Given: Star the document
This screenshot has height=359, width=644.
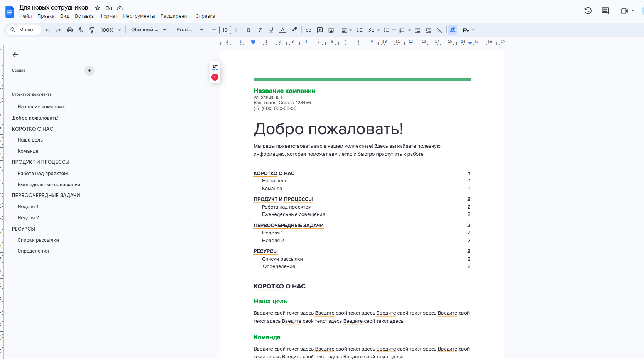Looking at the screenshot, I should (x=98, y=8).
